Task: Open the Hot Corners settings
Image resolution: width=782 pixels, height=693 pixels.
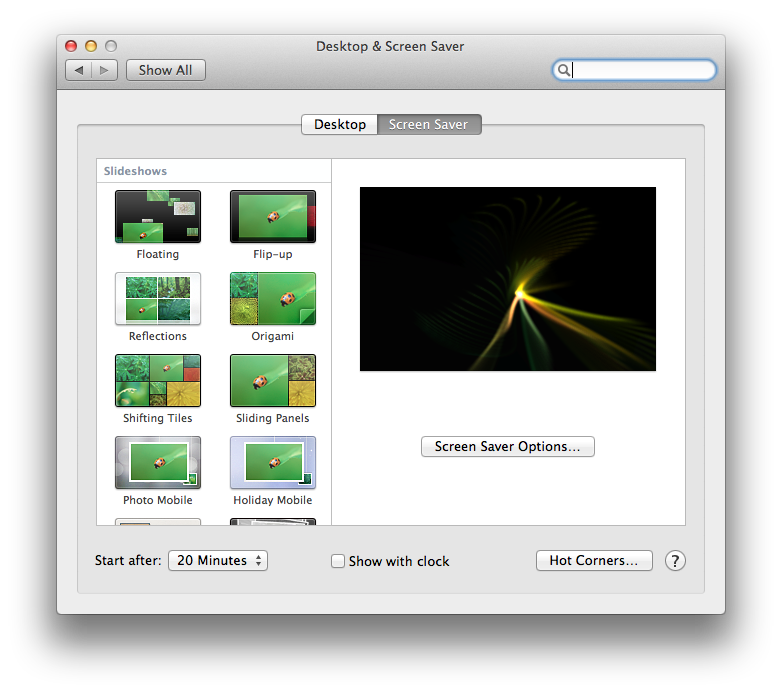Action: click(x=594, y=561)
